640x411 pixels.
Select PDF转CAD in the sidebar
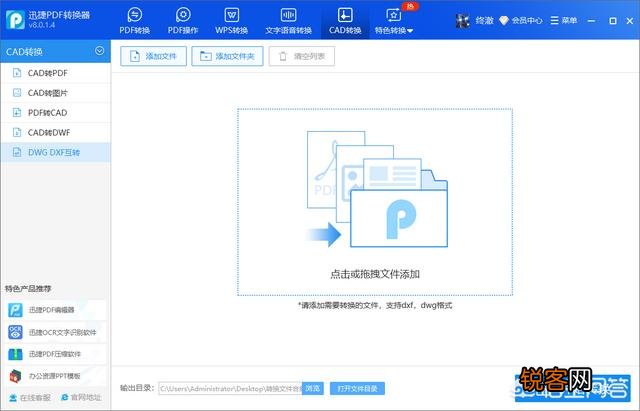tap(56, 113)
